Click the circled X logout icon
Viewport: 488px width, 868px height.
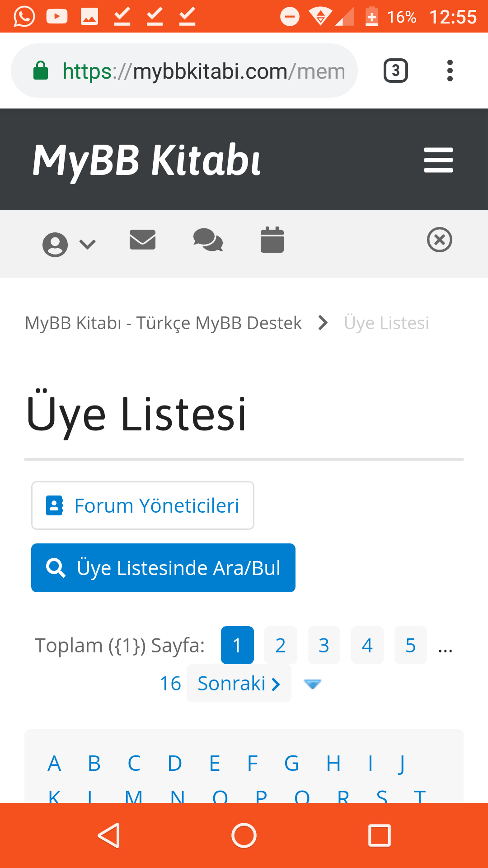(439, 240)
